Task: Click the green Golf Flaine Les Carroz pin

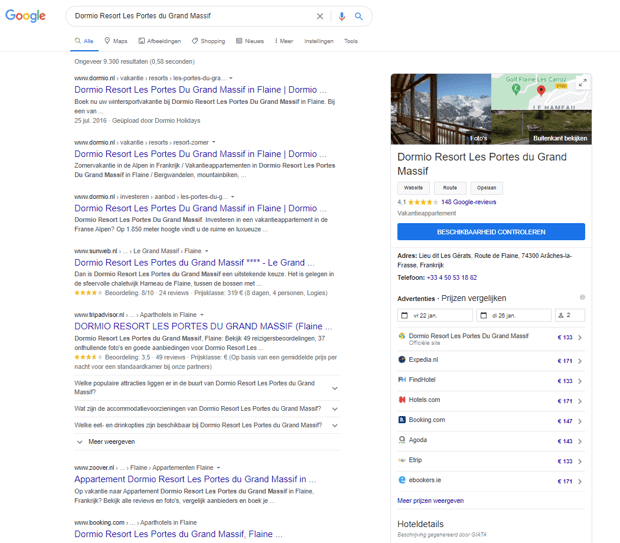Action: (x=516, y=89)
